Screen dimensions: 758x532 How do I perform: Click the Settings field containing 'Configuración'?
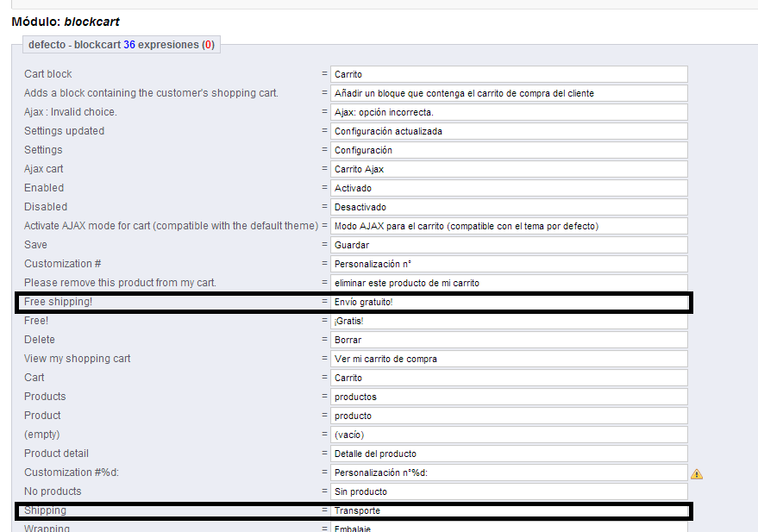(509, 150)
